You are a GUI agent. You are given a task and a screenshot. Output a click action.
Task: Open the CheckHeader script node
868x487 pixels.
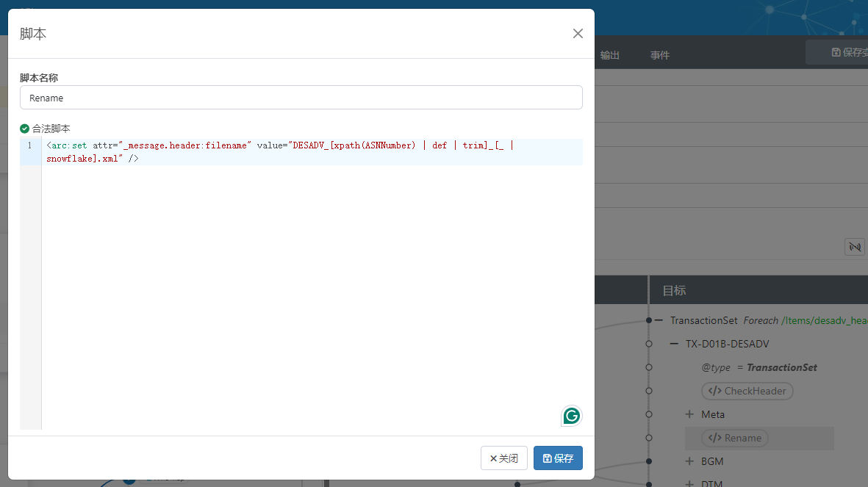[x=747, y=391]
